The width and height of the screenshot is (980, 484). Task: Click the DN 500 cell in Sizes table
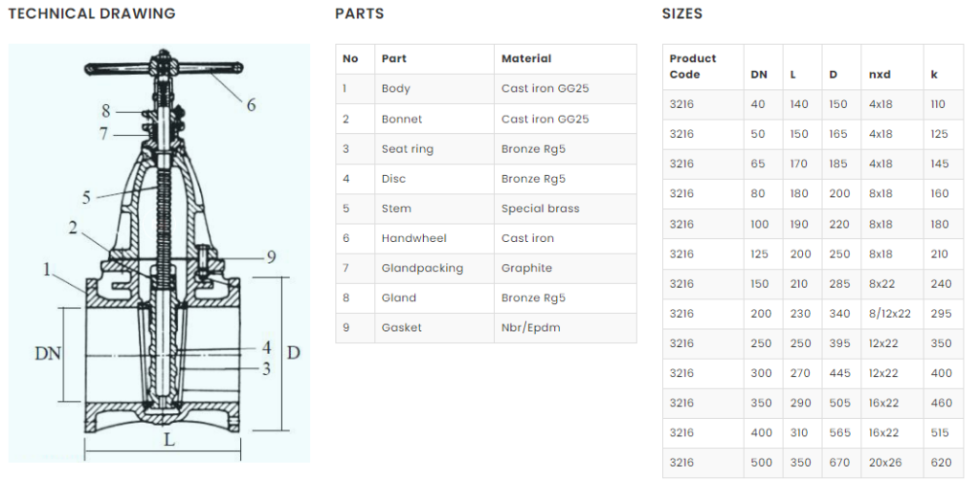[x=761, y=463]
